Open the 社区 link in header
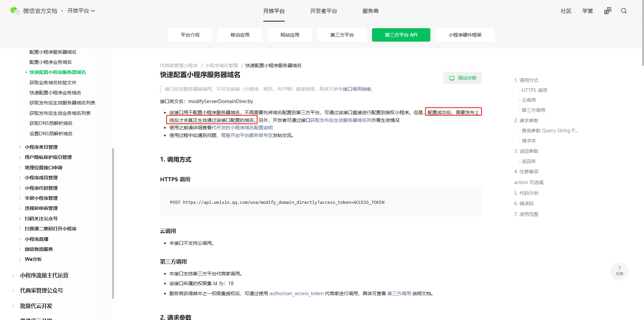The width and height of the screenshot is (644, 320). click(x=566, y=11)
